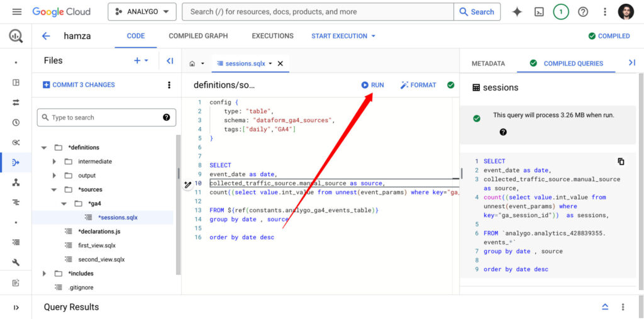Open first_view.sqlx file in the tree
The height and width of the screenshot is (319, 644).
tap(97, 245)
